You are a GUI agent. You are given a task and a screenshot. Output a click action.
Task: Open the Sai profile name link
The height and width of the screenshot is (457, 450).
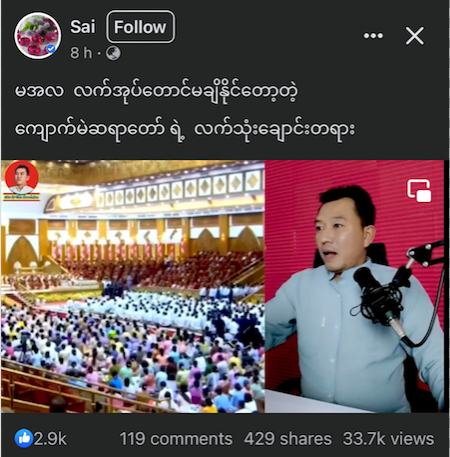[83, 27]
